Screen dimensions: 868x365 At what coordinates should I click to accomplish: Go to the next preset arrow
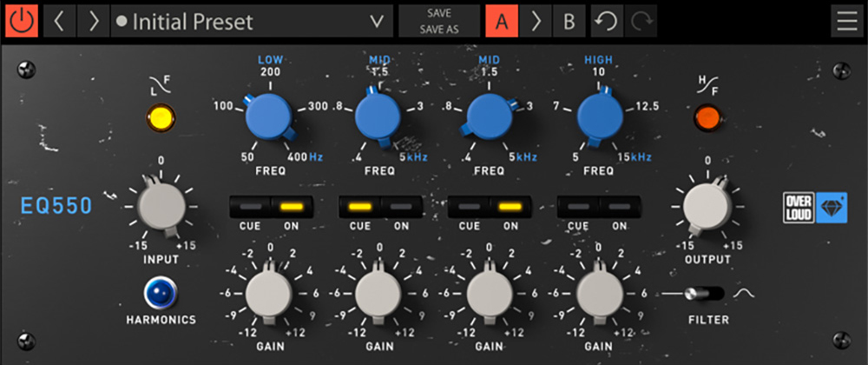pyautogui.click(x=94, y=21)
